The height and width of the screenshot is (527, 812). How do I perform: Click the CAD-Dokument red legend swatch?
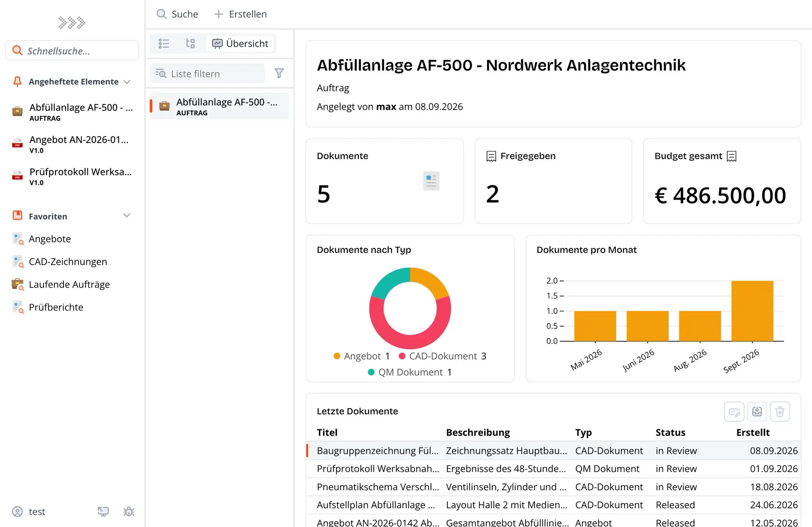click(x=402, y=356)
